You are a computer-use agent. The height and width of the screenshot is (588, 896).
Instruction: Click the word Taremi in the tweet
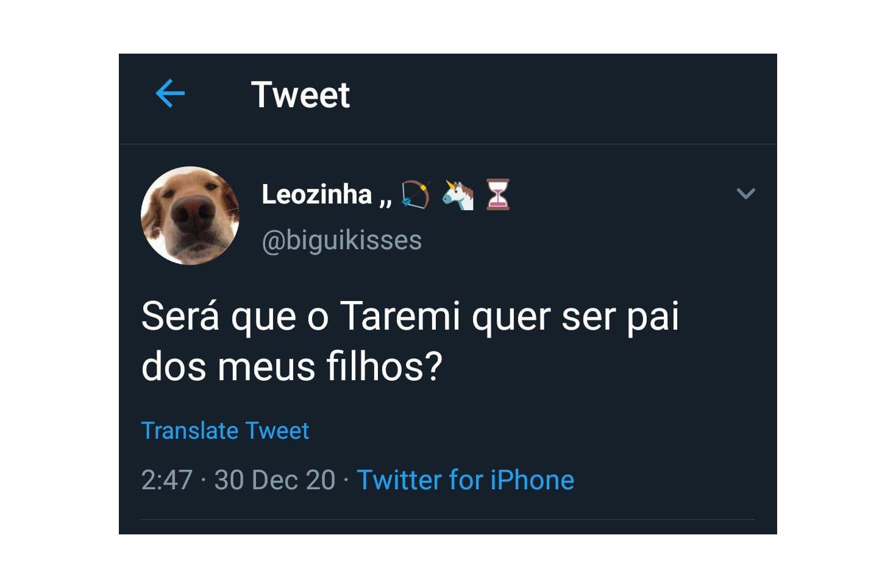(400, 317)
